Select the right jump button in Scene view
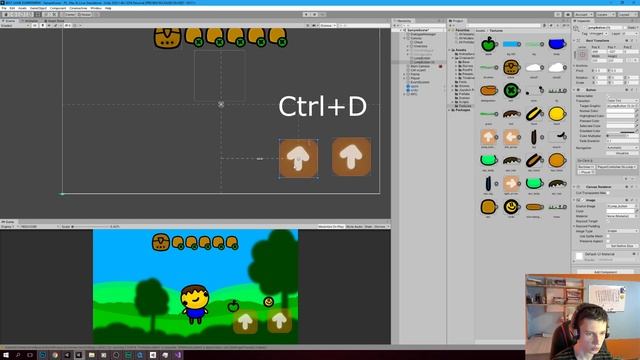Image resolution: width=640 pixels, height=360 pixels. [351, 157]
